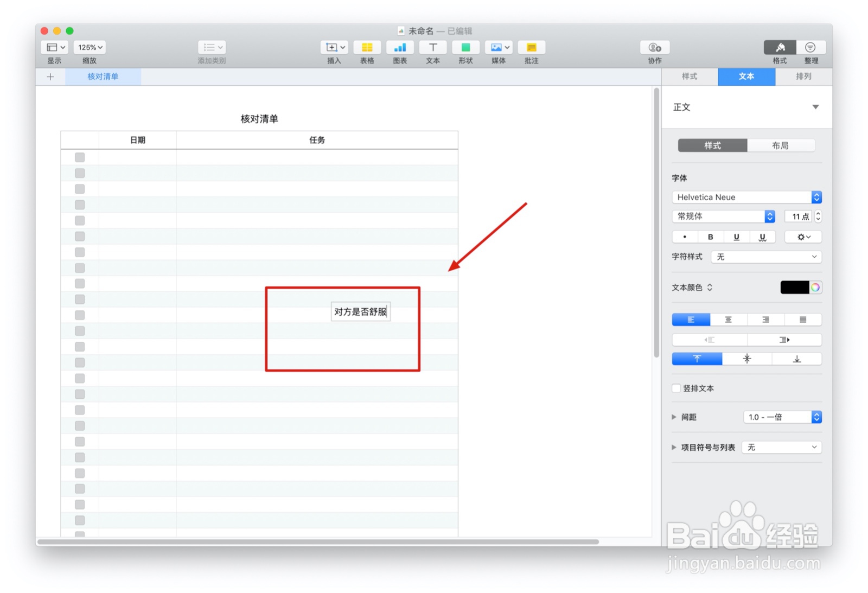Apply underline formatting with the U button

tap(736, 237)
